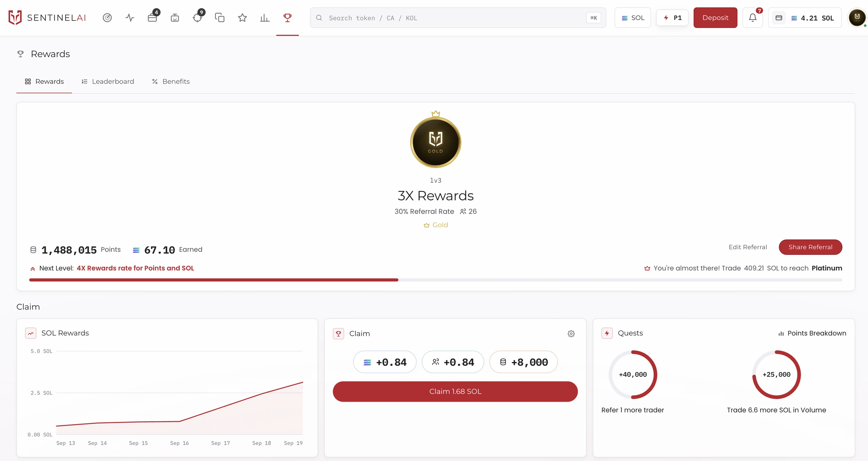Open Points Breakdown link

[x=812, y=333]
